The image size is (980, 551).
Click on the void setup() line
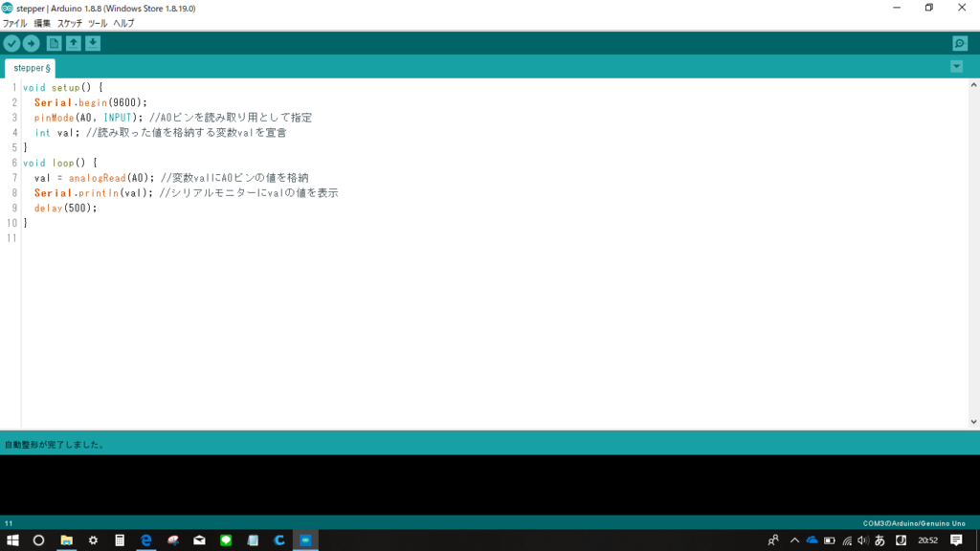[x=63, y=87]
